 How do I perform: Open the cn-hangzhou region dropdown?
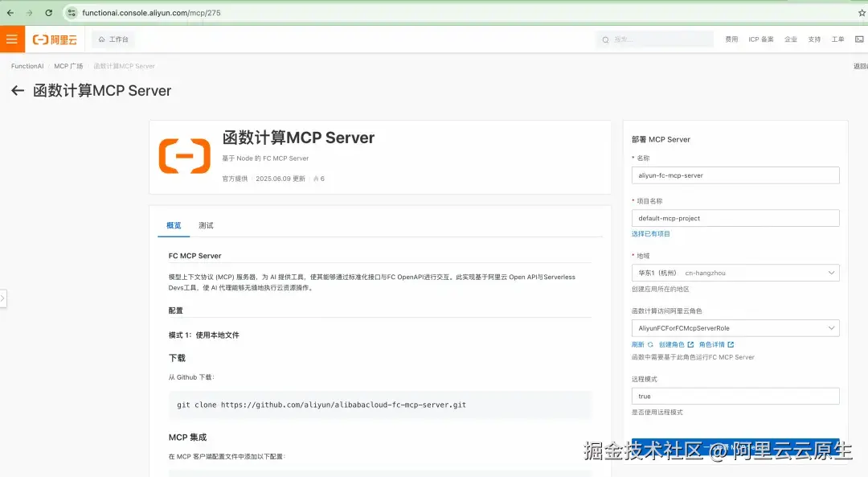(x=833, y=272)
